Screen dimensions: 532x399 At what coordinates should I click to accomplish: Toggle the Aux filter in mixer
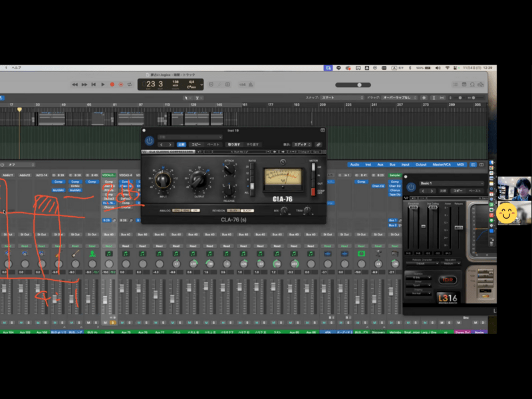click(x=380, y=164)
